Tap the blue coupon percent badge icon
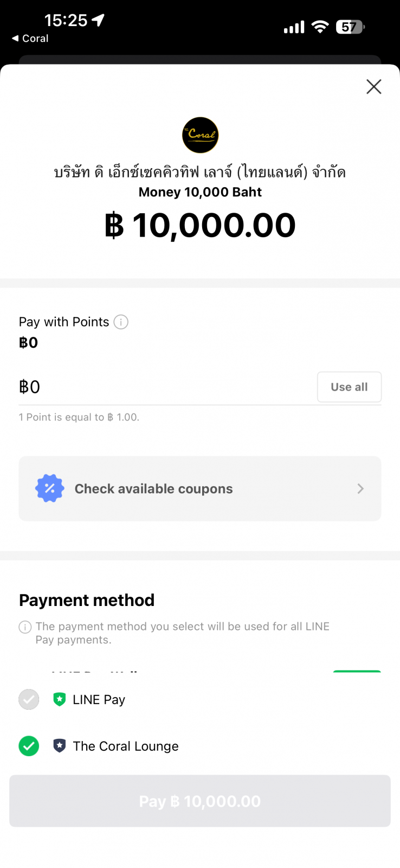The width and height of the screenshot is (400, 868). 50,488
